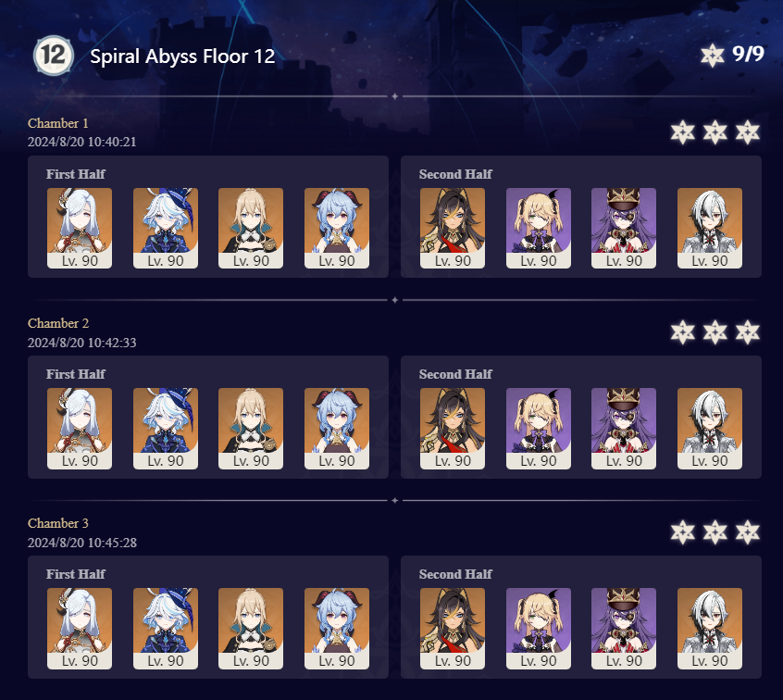Click the Second Half label in Chamber 2

click(455, 374)
